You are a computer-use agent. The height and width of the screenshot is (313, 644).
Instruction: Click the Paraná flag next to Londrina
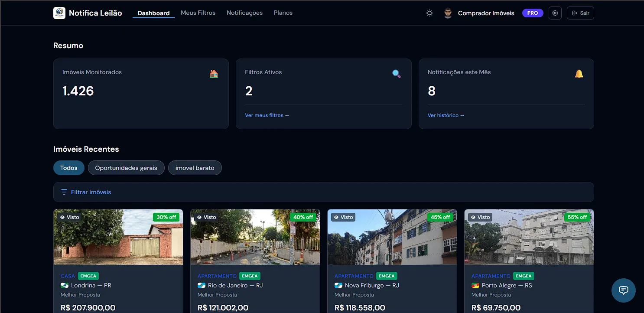pos(65,285)
